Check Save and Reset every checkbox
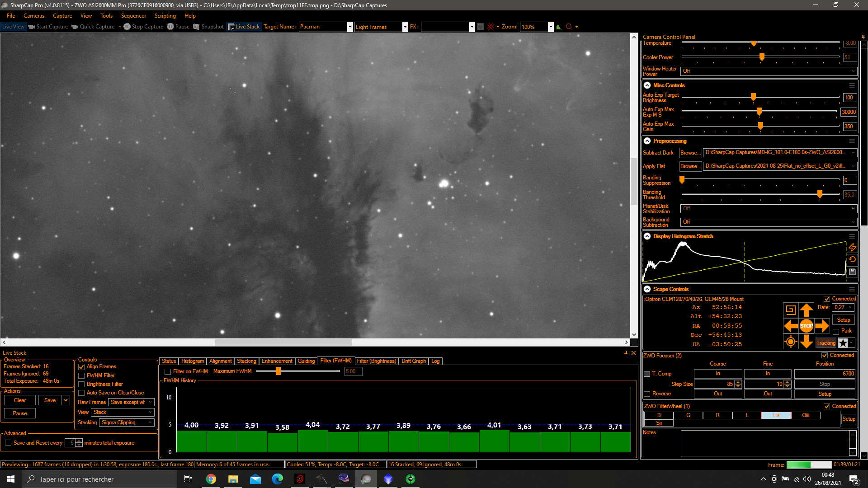Screen dimensions: 868x488 (x=8, y=443)
